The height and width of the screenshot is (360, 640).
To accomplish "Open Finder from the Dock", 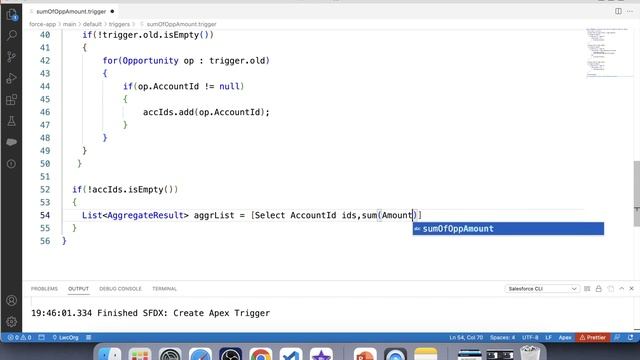I will 109,355.
